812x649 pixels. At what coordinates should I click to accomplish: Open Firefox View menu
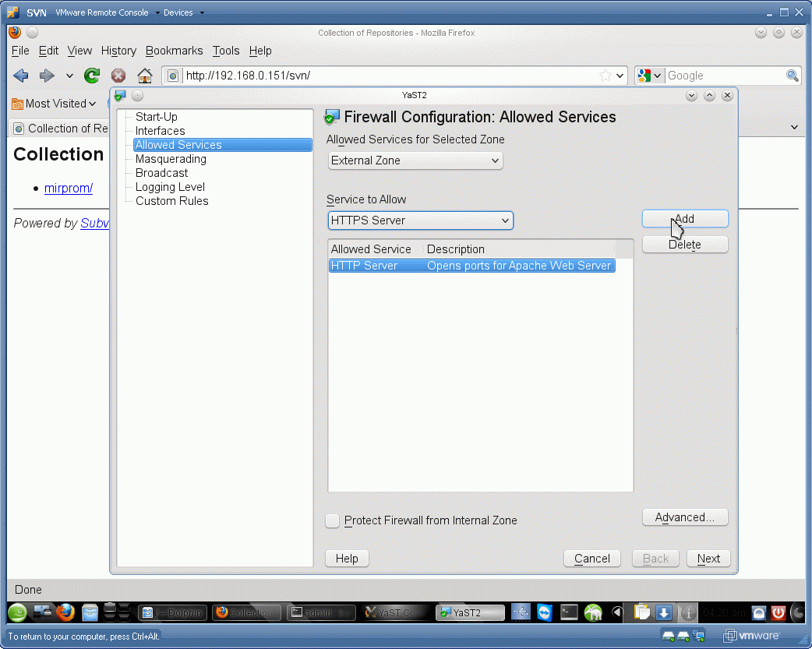[x=79, y=51]
